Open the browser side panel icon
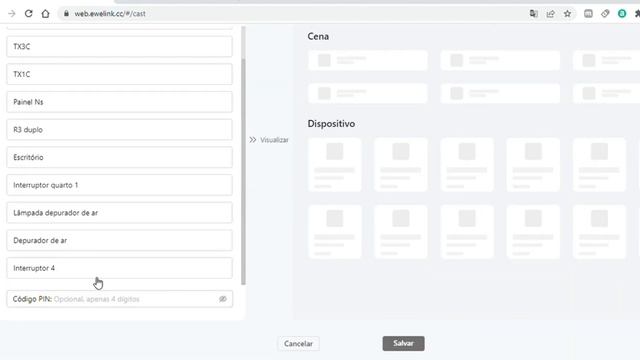The width and height of the screenshot is (640, 360). 588,13
